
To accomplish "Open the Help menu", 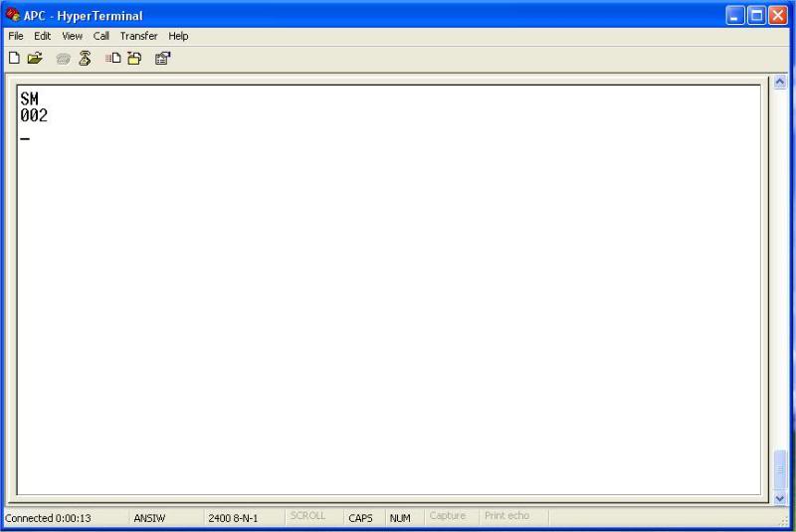I will click(x=178, y=36).
